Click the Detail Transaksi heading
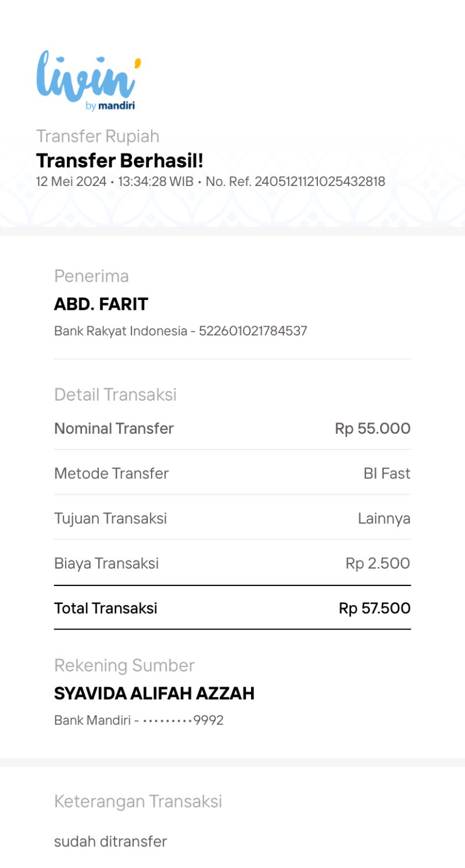Screen dimensions: 465x868 [x=115, y=395]
